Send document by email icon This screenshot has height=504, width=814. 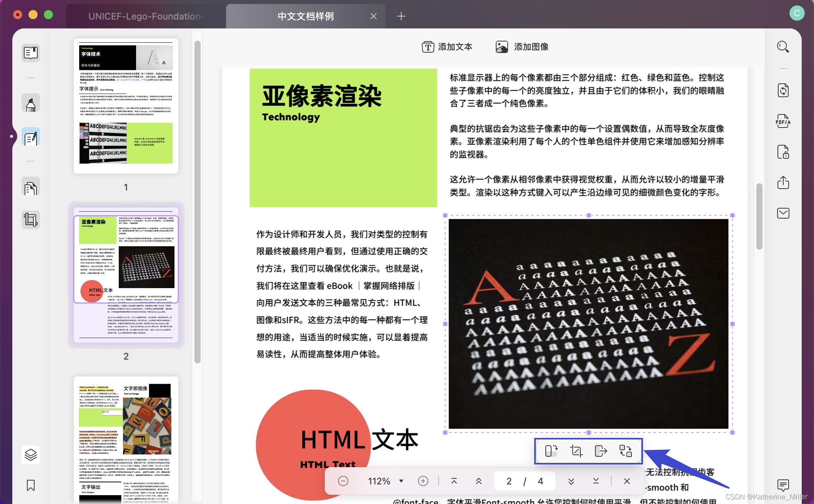tap(783, 213)
